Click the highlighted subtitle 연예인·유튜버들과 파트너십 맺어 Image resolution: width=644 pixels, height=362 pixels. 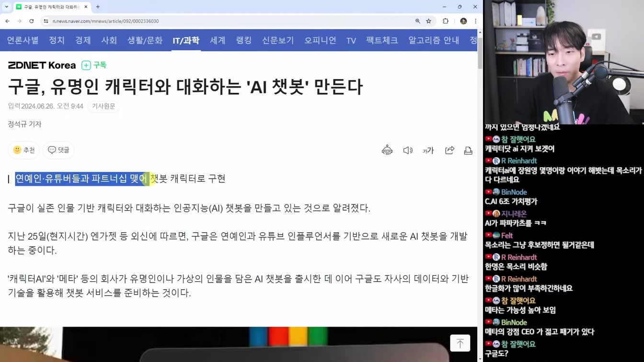point(81,179)
